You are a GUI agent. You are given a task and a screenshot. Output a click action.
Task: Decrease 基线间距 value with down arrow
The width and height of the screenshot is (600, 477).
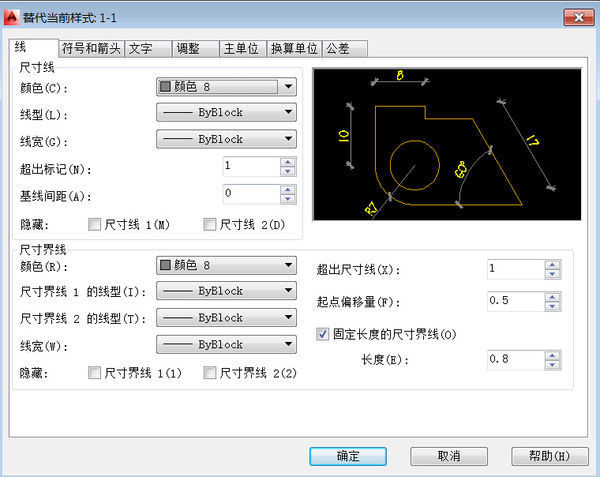pos(288,198)
